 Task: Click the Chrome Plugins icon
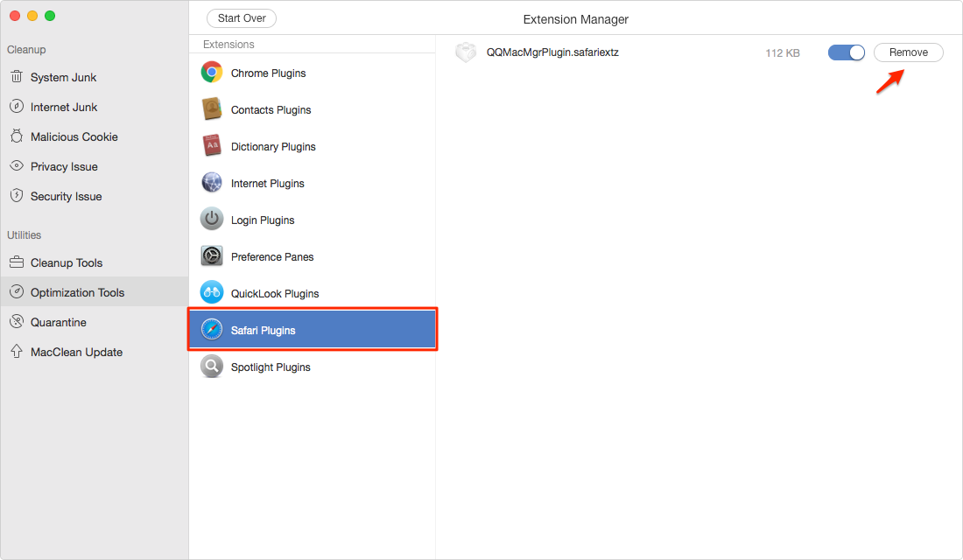click(x=212, y=73)
